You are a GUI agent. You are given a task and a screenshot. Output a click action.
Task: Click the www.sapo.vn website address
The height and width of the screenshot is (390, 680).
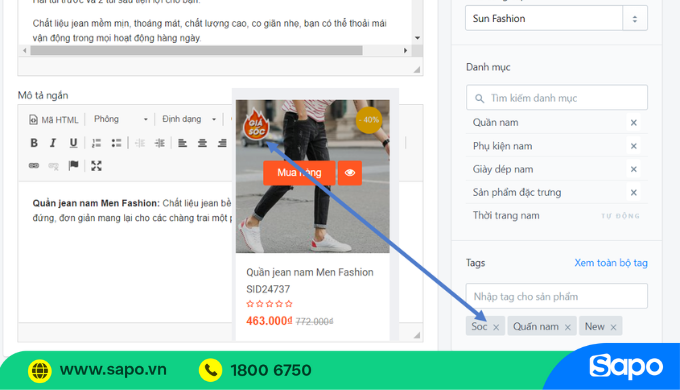[x=113, y=370]
